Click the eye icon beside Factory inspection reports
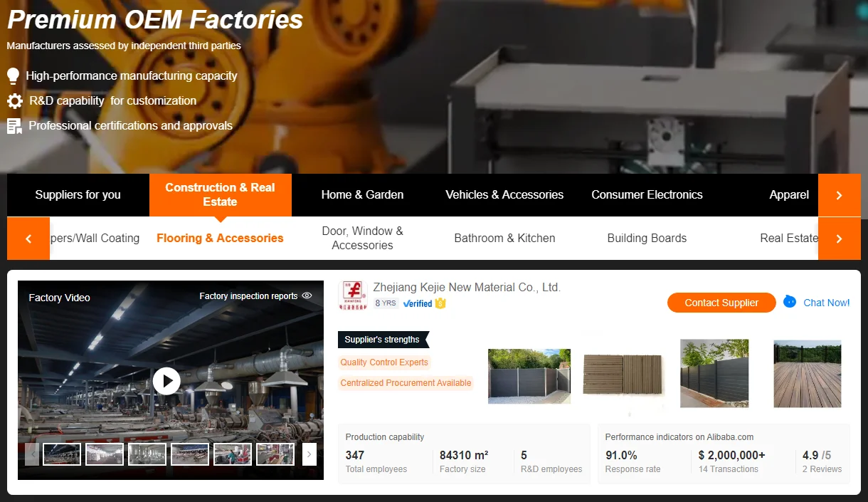The width and height of the screenshot is (868, 502). pos(307,296)
